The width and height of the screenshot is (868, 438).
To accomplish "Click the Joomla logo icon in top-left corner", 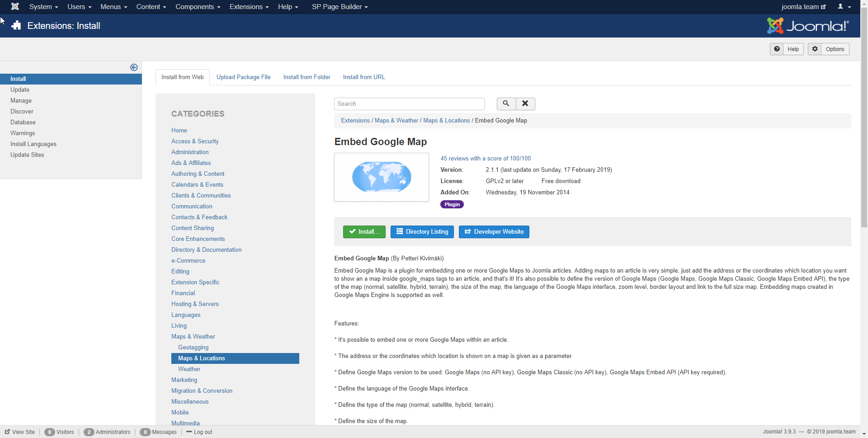I will [x=15, y=7].
